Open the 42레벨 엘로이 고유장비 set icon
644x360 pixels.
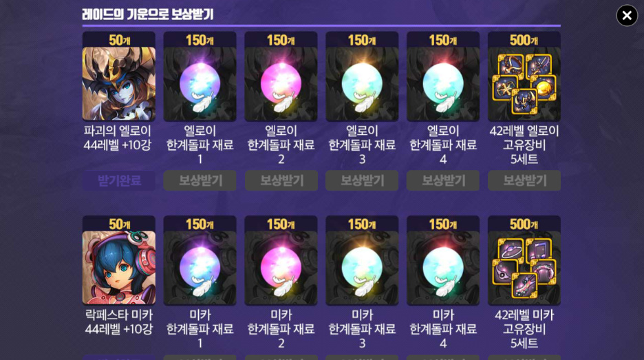524,84
